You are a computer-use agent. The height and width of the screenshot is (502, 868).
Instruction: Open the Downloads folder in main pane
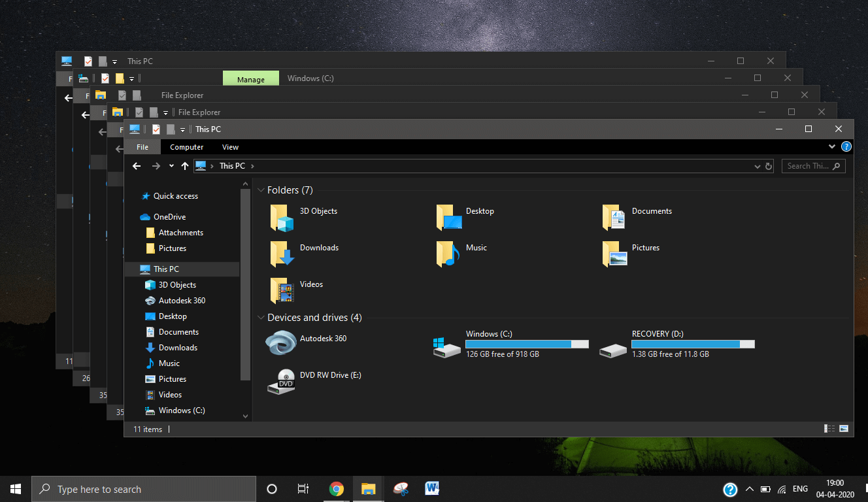tap(282, 254)
